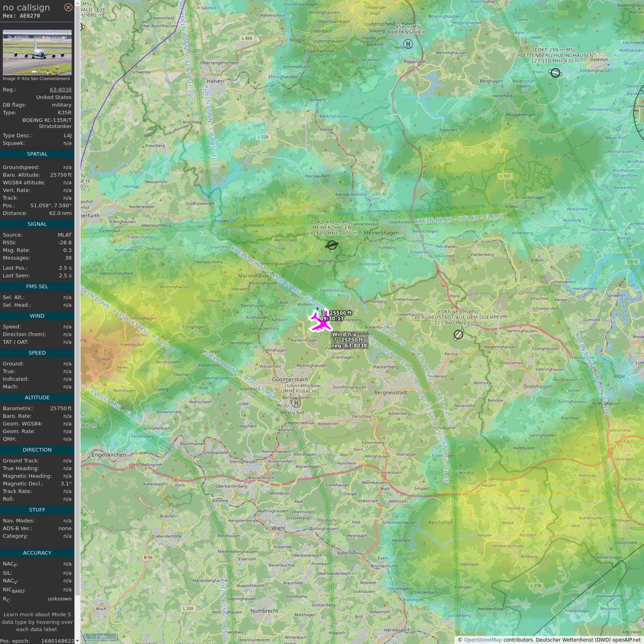The width and height of the screenshot is (644, 644).
Task: Close the aircraft details panel
Action: click(68, 7)
